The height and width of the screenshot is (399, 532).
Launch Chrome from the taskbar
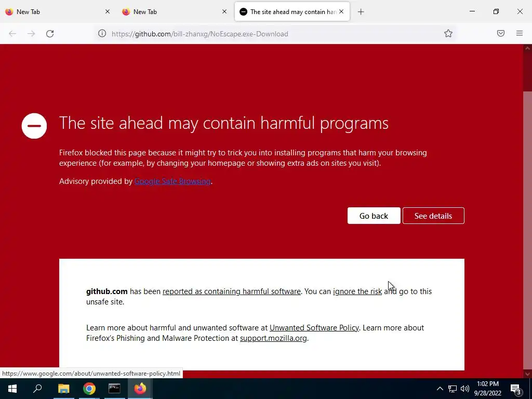pos(89,389)
